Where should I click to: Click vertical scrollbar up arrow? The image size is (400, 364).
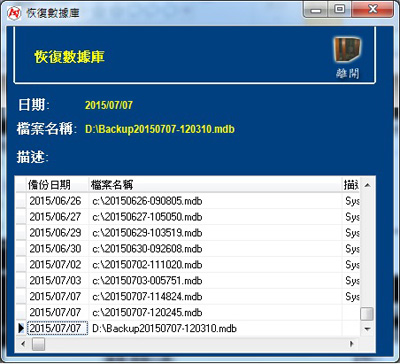(x=367, y=185)
